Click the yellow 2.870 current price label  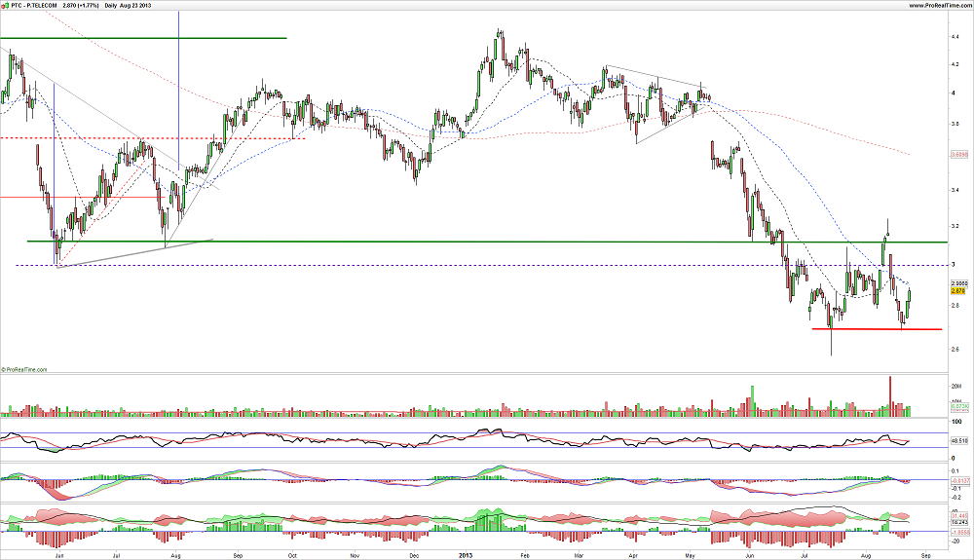[958, 290]
